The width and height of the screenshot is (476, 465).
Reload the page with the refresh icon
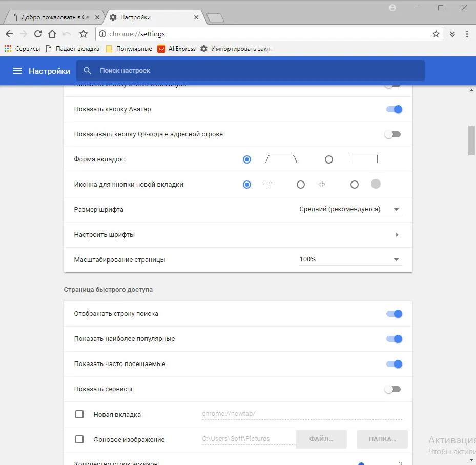37,34
